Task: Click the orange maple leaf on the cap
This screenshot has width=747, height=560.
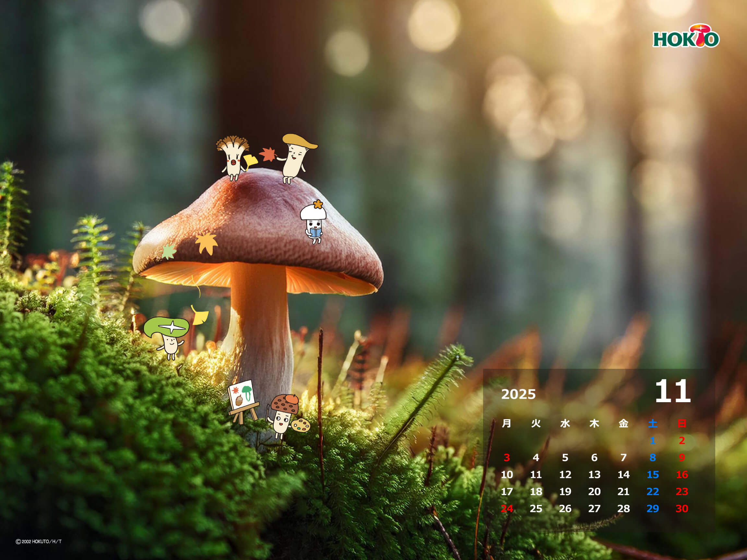Action: point(206,243)
